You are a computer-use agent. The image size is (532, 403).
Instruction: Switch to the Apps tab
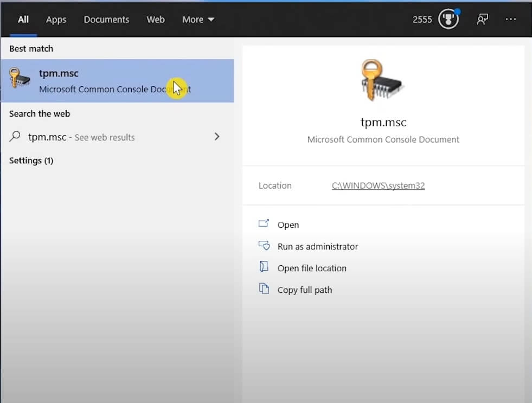tap(56, 20)
